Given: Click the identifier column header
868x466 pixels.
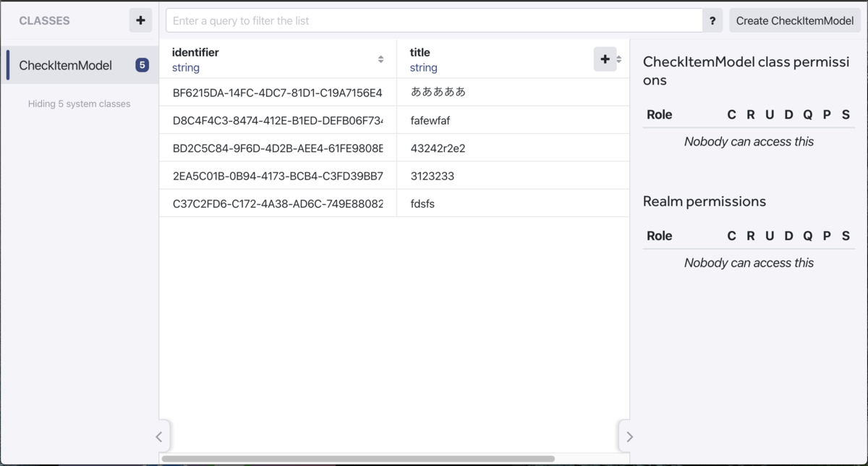Looking at the screenshot, I should 278,59.
